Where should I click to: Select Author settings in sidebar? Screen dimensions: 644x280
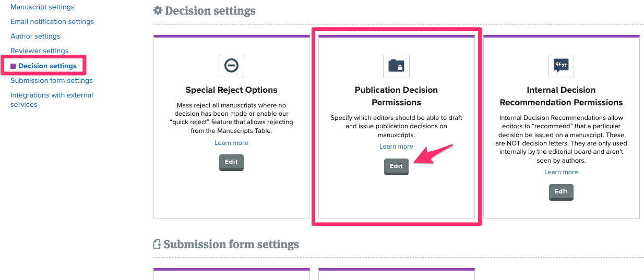35,36
